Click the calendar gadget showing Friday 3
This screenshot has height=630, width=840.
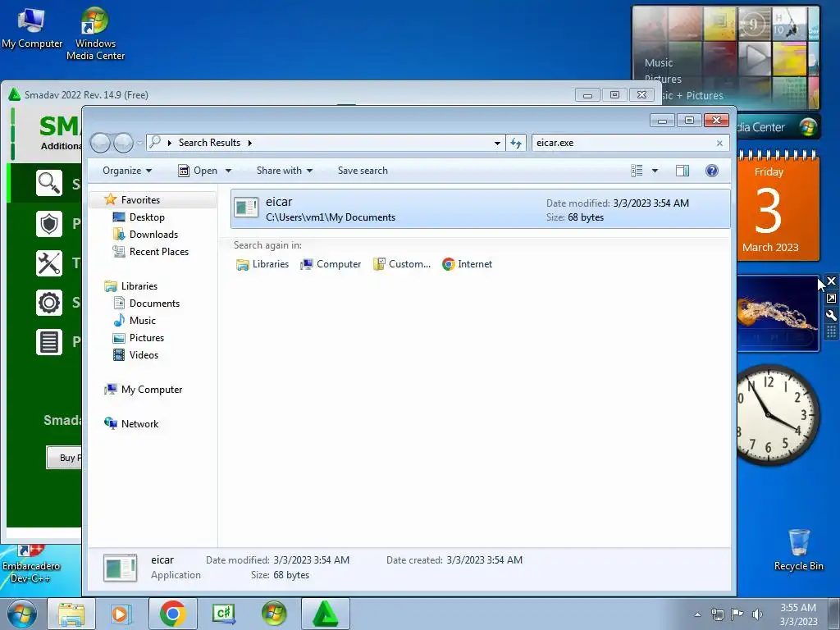point(778,208)
